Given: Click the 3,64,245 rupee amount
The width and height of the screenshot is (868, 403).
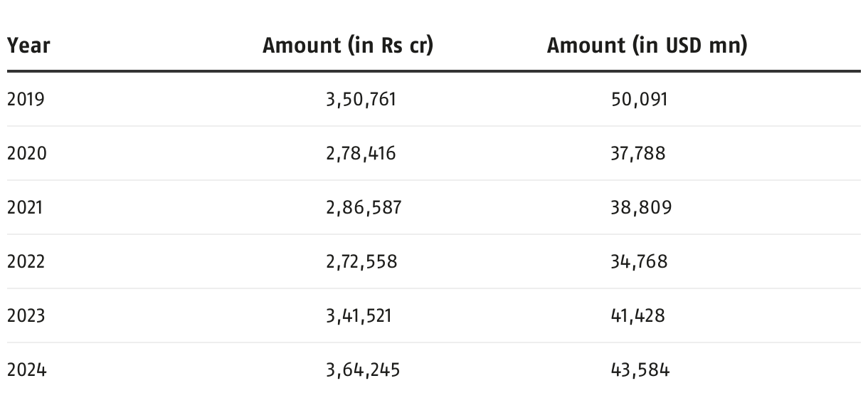Looking at the screenshot, I should pos(363,370).
